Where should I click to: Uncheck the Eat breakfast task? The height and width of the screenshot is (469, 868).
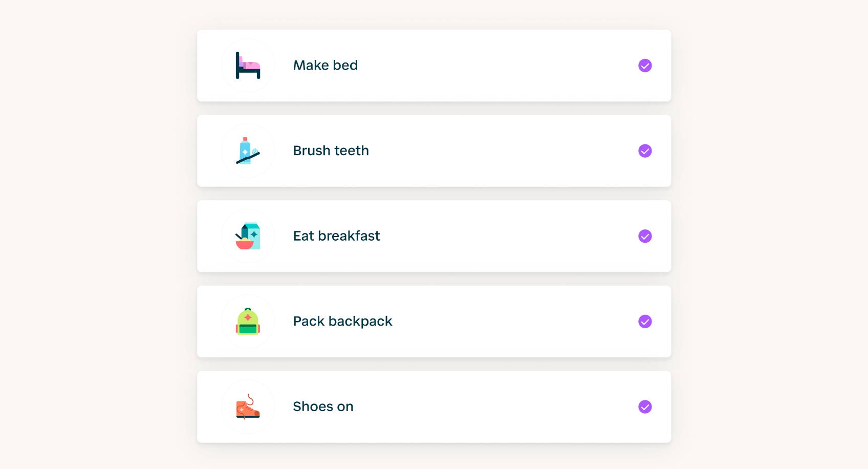click(645, 236)
